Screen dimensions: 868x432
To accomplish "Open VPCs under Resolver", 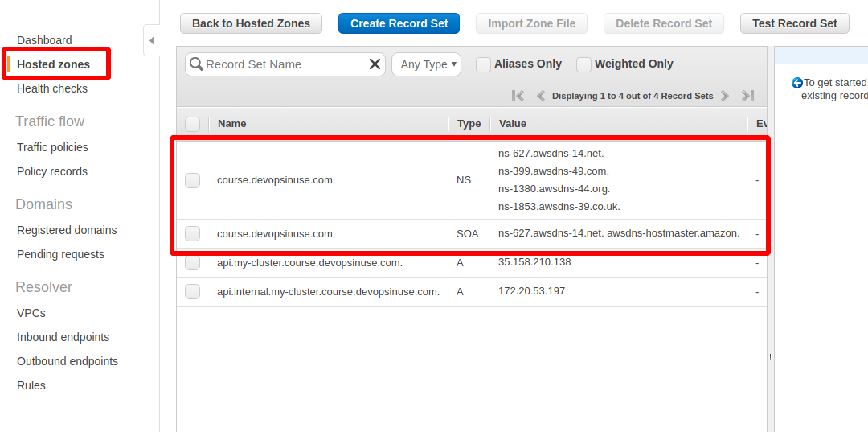I will coord(31,313).
